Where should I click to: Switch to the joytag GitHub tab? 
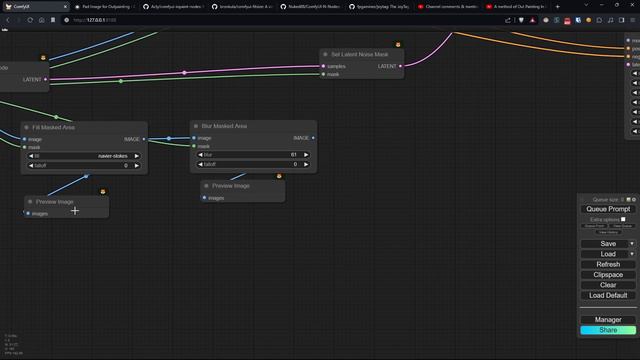[380, 7]
